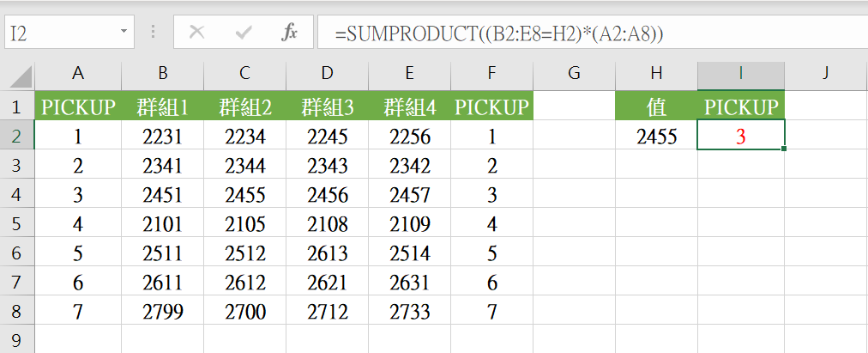Click the Name Box showing I2
Image resolution: width=868 pixels, height=353 pixels.
click(x=60, y=33)
